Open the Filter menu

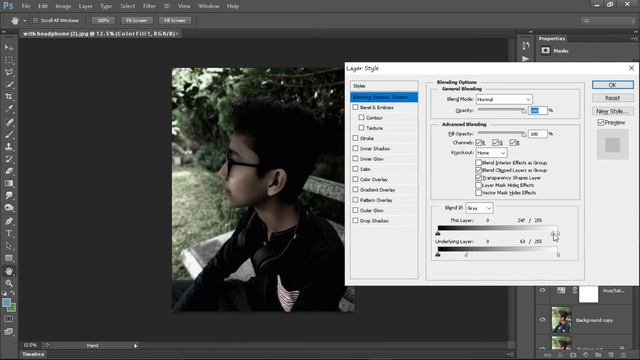pyautogui.click(x=149, y=6)
